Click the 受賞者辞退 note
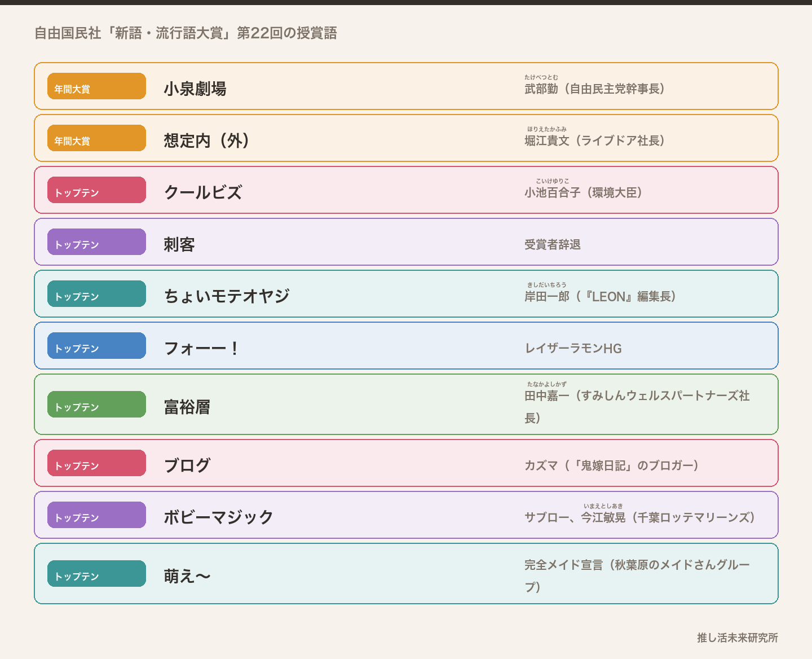The image size is (812, 659). (x=553, y=244)
